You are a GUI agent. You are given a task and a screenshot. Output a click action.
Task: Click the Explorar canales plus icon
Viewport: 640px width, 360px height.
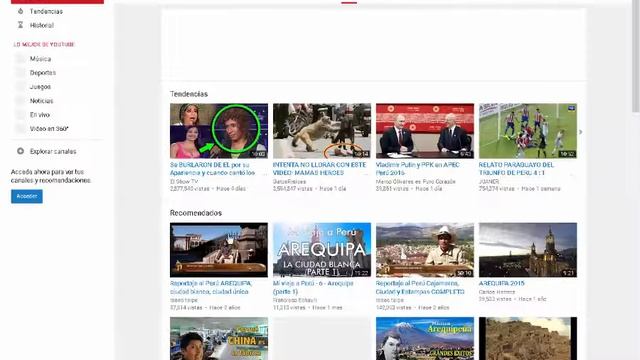[20, 151]
